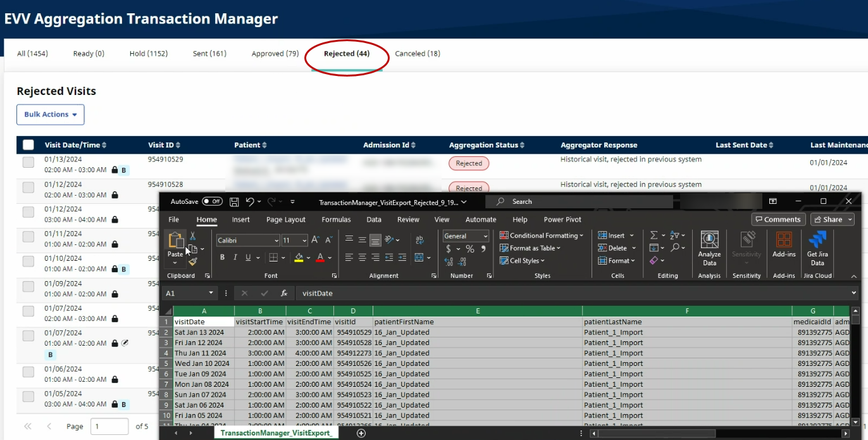868x440 pixels.
Task: Click the Share button in Excel
Action: pos(828,220)
